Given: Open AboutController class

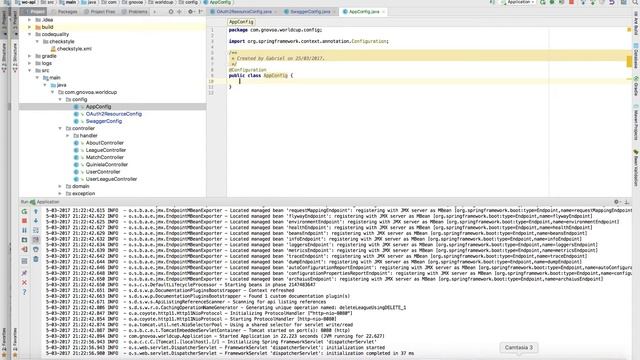Looking at the screenshot, I should point(104,143).
